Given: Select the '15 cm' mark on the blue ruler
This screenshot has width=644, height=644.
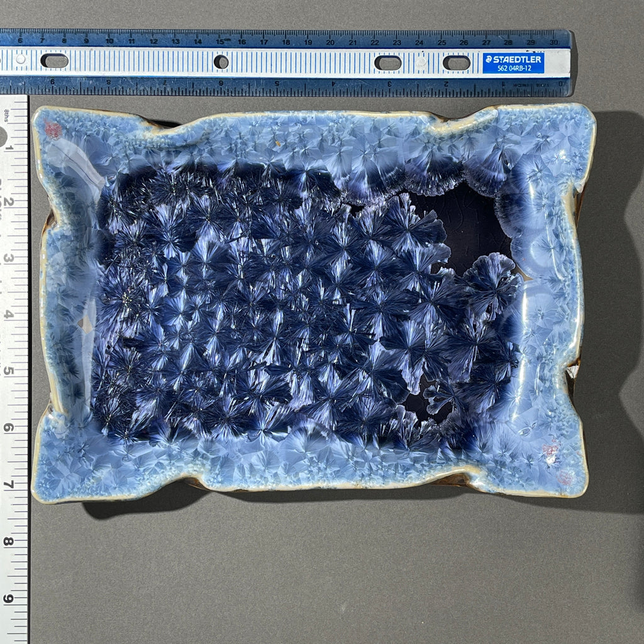Looking at the screenshot, I should [222, 42].
